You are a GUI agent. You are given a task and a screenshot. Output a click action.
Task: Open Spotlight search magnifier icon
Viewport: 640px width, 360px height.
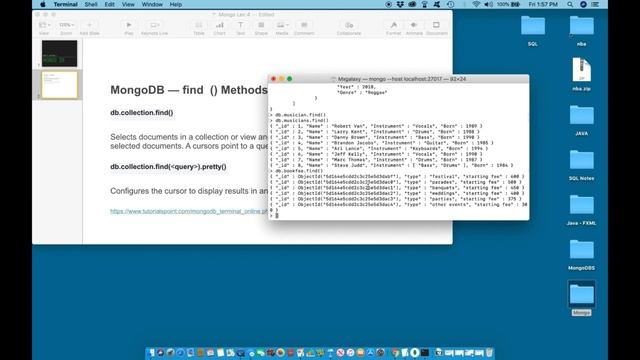click(x=570, y=4)
